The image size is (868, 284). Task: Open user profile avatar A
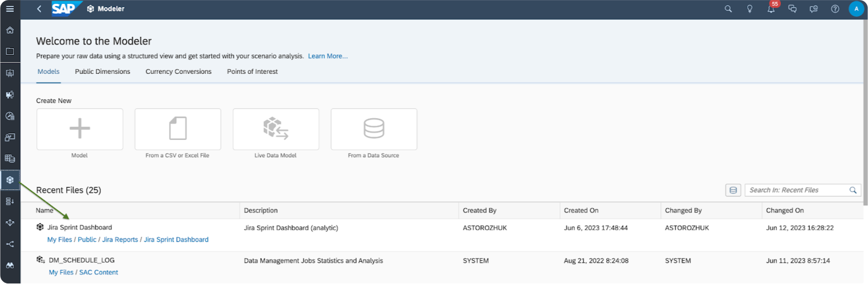[857, 9]
